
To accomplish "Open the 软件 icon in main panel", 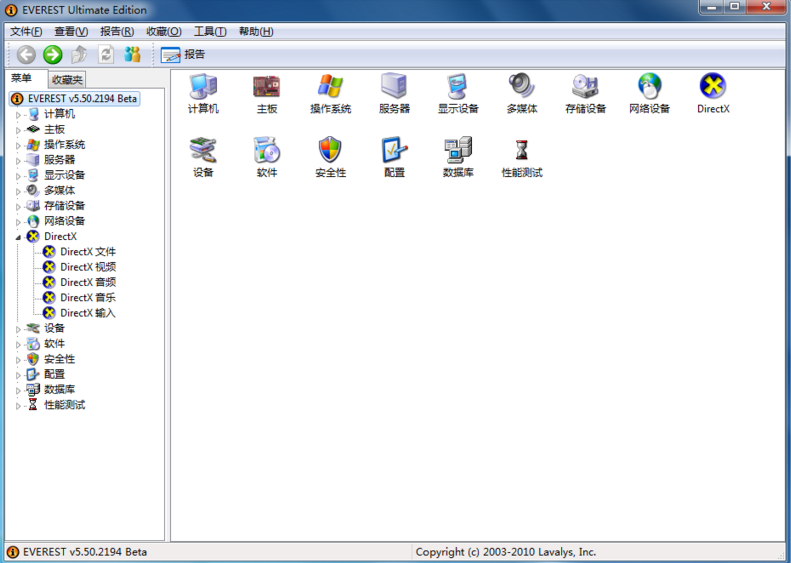I will pyautogui.click(x=266, y=157).
